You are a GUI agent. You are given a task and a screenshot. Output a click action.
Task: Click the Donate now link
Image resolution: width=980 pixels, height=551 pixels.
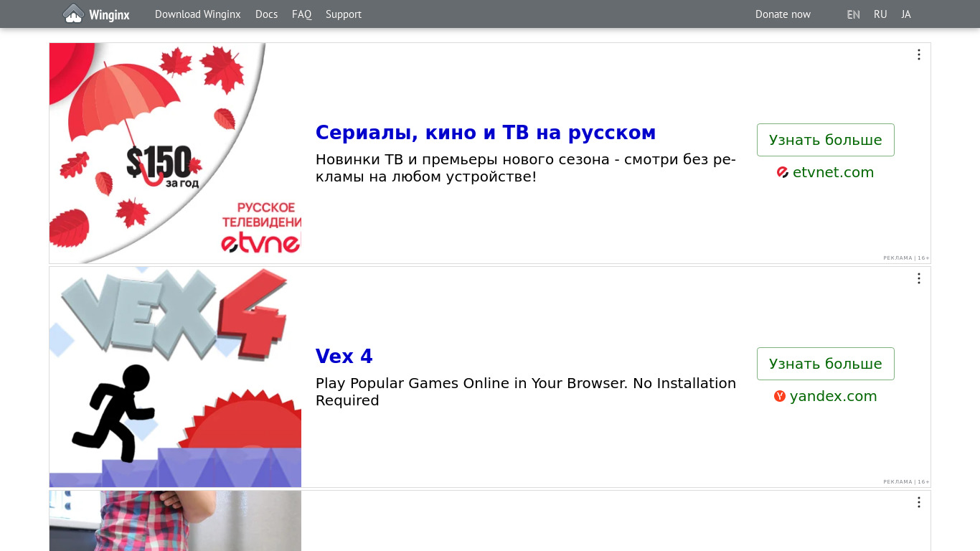pyautogui.click(x=783, y=14)
